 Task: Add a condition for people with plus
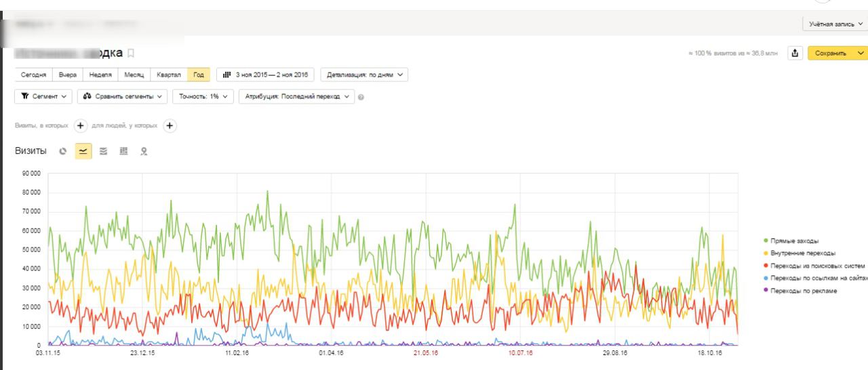pos(170,125)
